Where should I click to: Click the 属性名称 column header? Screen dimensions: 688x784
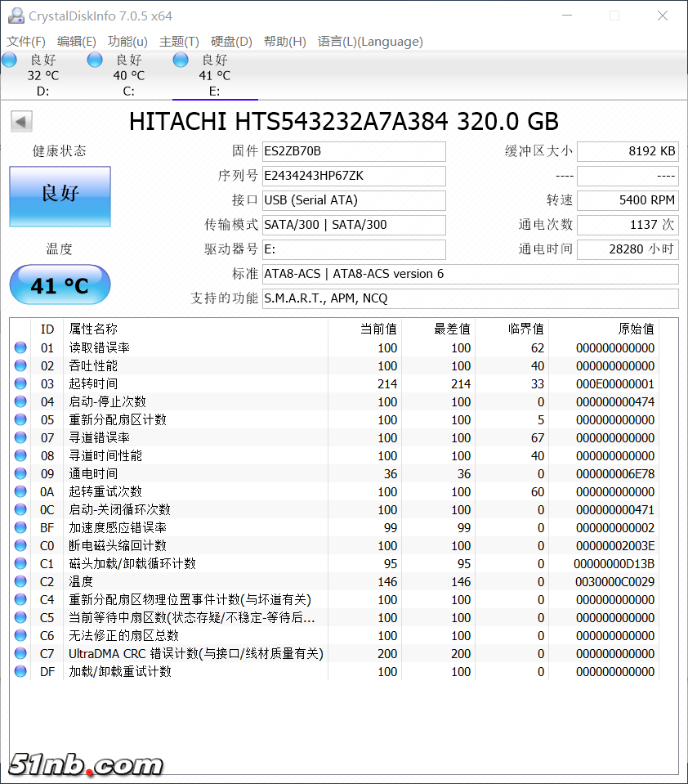click(93, 329)
